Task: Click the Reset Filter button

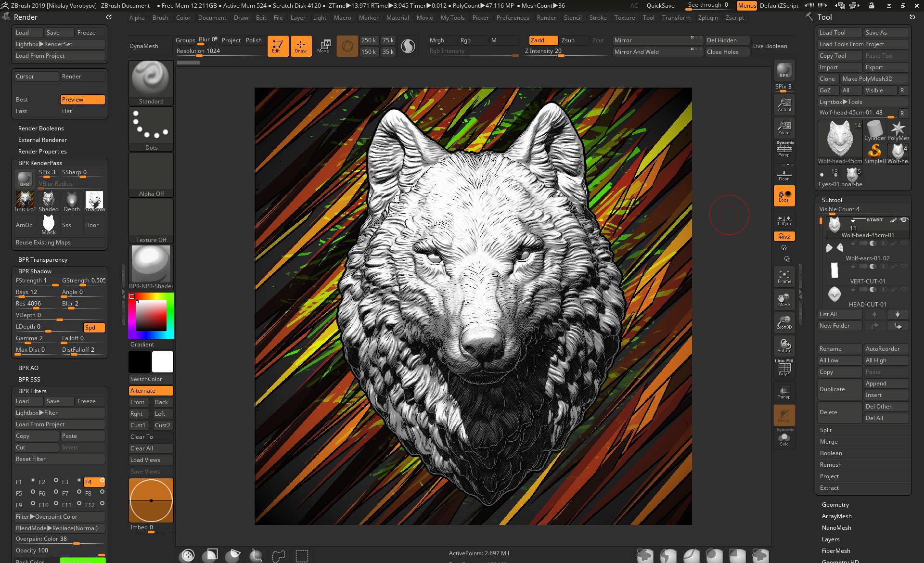Action: 60,459
